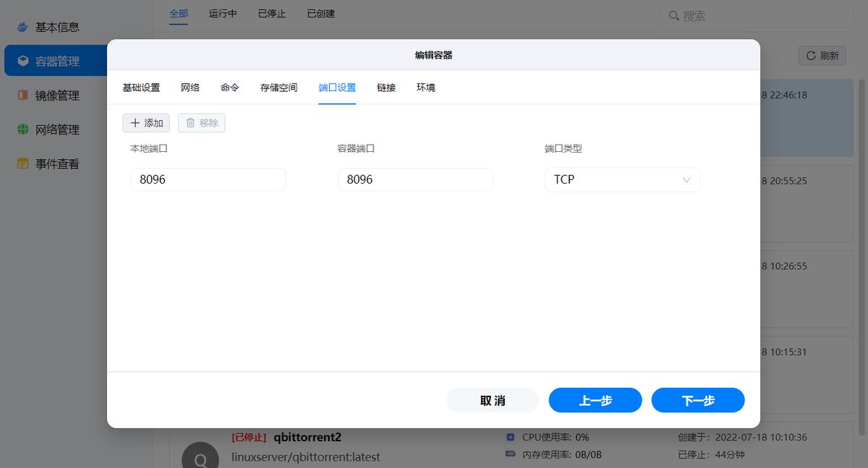This screenshot has height=468, width=868.
Task: Select 容器管理 in the sidebar
Action: tap(54, 61)
